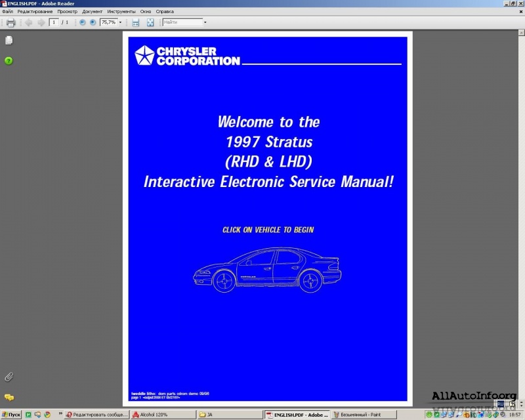This screenshot has height=420, width=525.
Task: Switch to Безымянный - Paint taskbar window
Action: [364, 415]
